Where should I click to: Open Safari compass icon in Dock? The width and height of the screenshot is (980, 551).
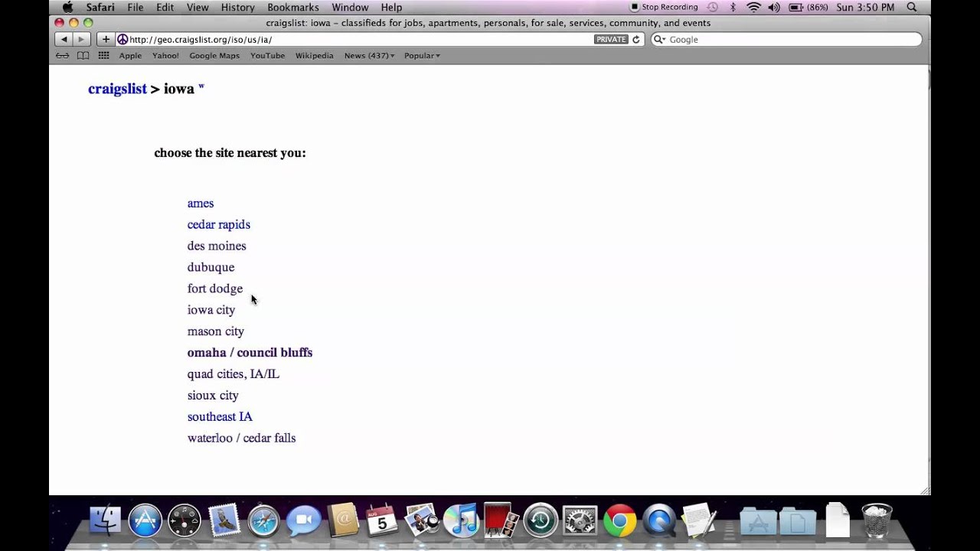pos(263,520)
